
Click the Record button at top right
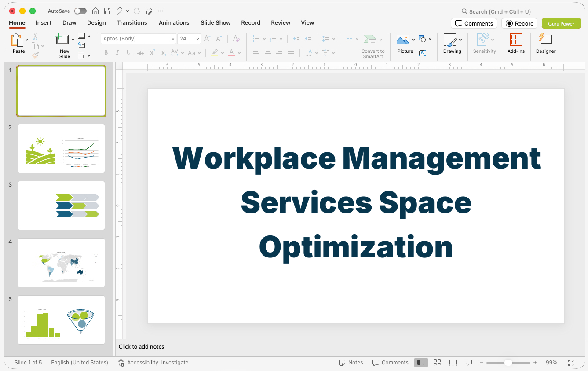click(x=519, y=23)
